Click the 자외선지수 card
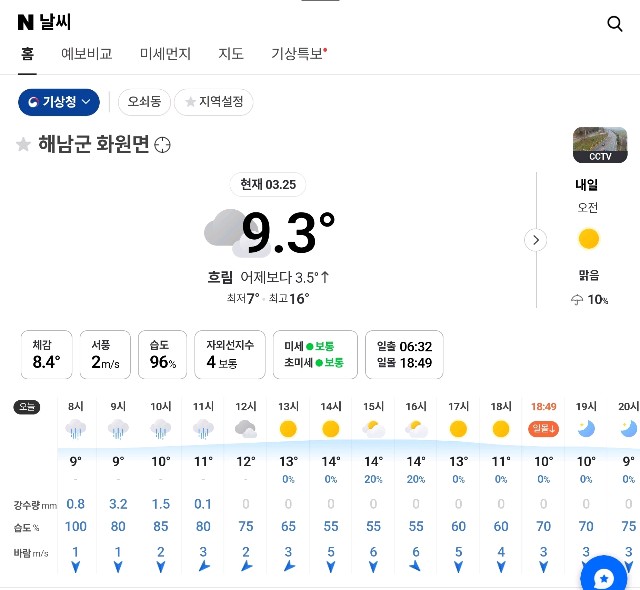This screenshot has width=640, height=590. click(230, 354)
